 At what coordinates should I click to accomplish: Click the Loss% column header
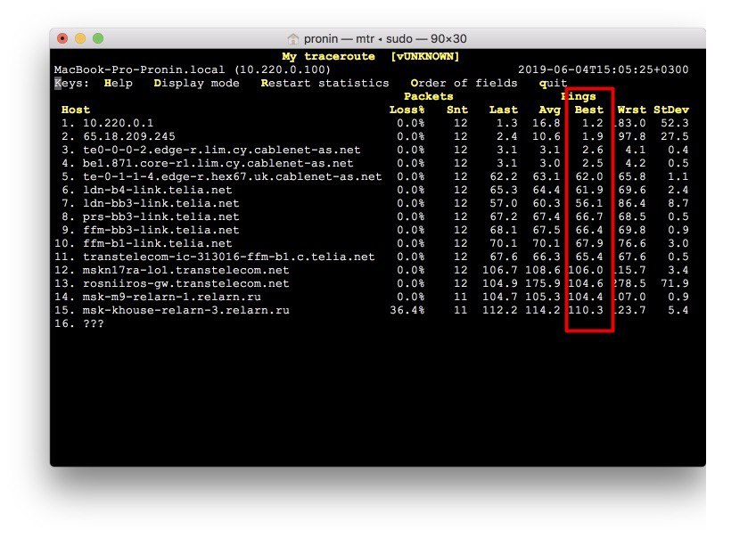pyautogui.click(x=407, y=110)
